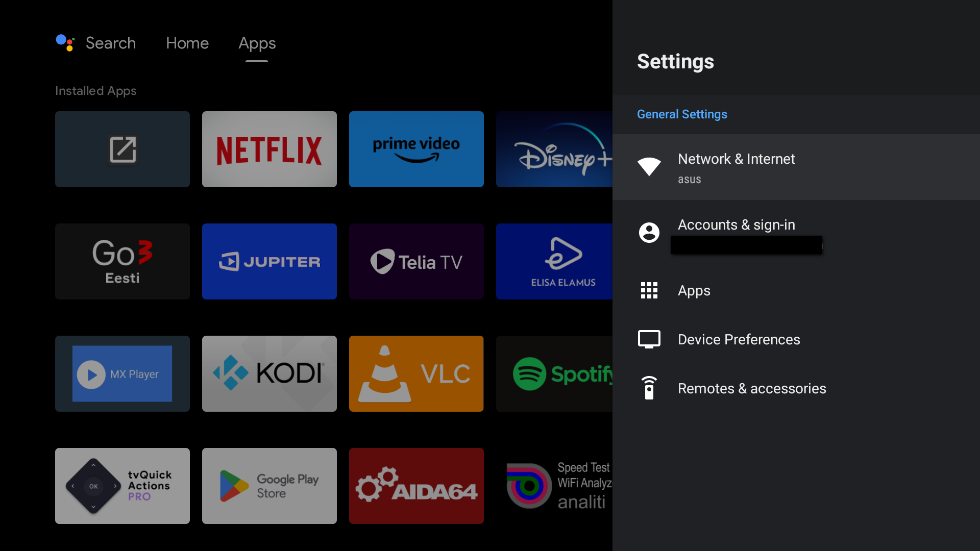
Task: Launch tvQuick Actions PRO app
Action: tap(122, 486)
